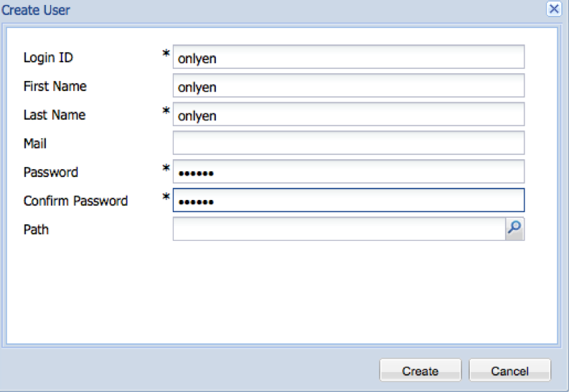This screenshot has width=569, height=392.
Task: Click the "Create User" dialog title
Action: pyautogui.click(x=36, y=10)
